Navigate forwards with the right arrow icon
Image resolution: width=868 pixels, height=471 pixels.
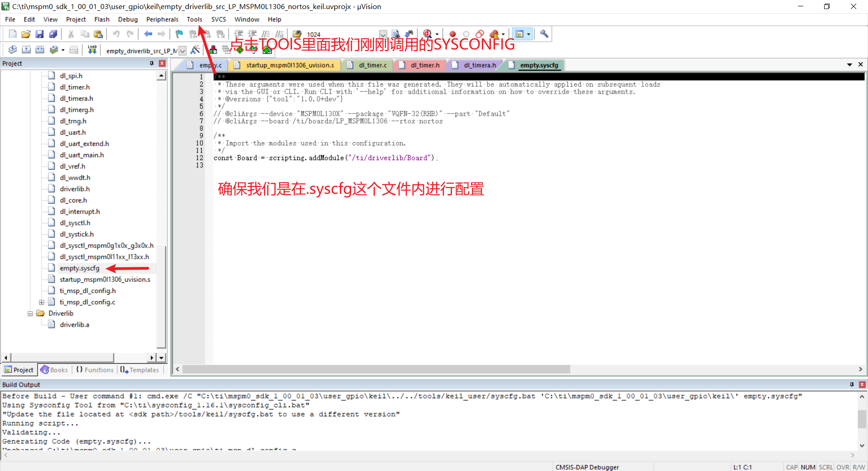(161, 34)
